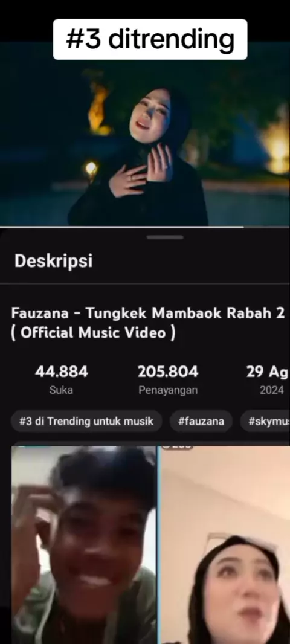This screenshot has width=290, height=644.
Task: Click the unplayed end of the progress bar
Action: 267,227
